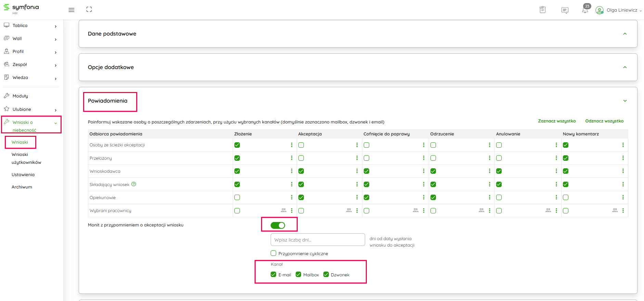This screenshot has height=301, width=644.
Task: Go to Archiwum in sidebar
Action: point(22,187)
